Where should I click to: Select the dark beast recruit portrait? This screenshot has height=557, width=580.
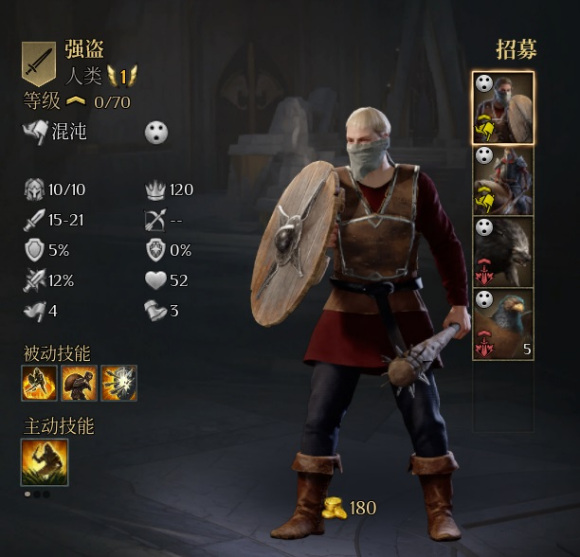(503, 252)
